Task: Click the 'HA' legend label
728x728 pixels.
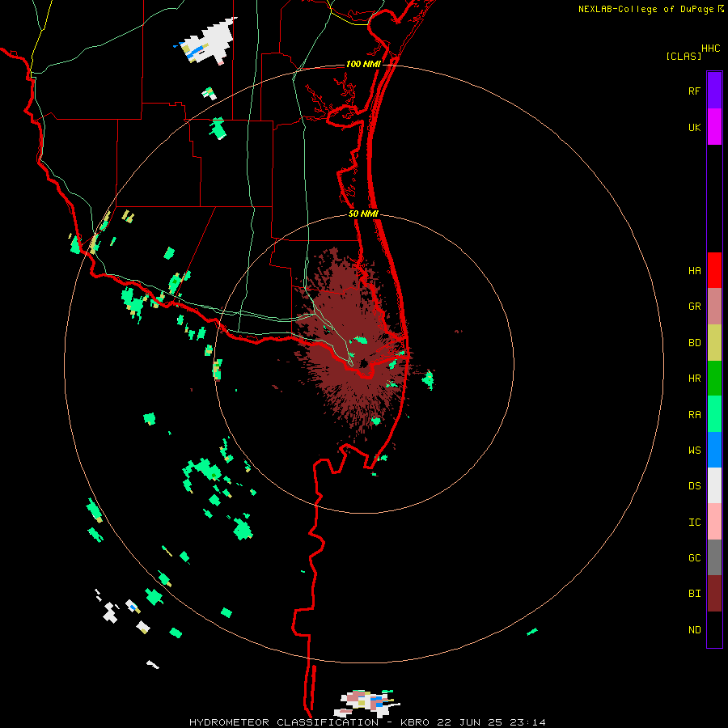Action: (x=694, y=271)
